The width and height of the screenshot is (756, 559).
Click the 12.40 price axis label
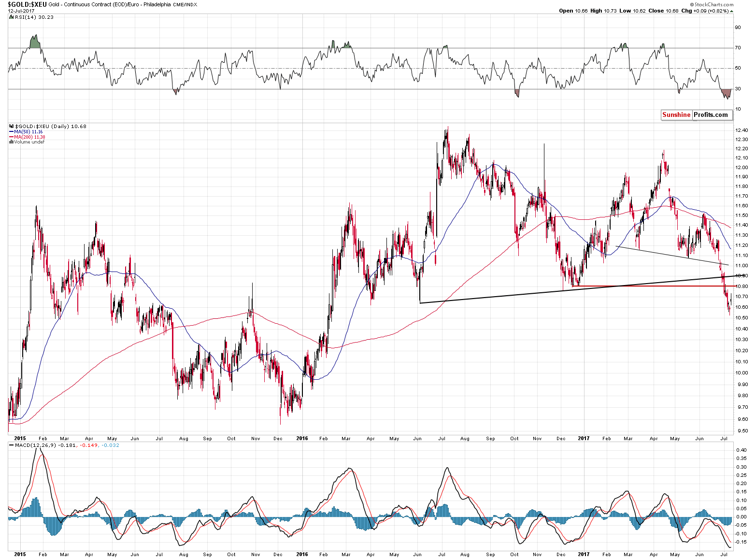[742, 130]
